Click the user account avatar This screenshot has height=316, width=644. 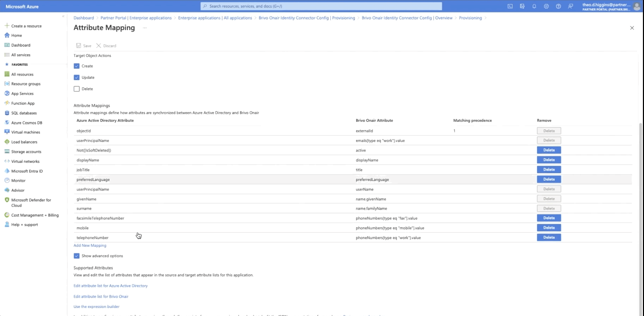[637, 6]
